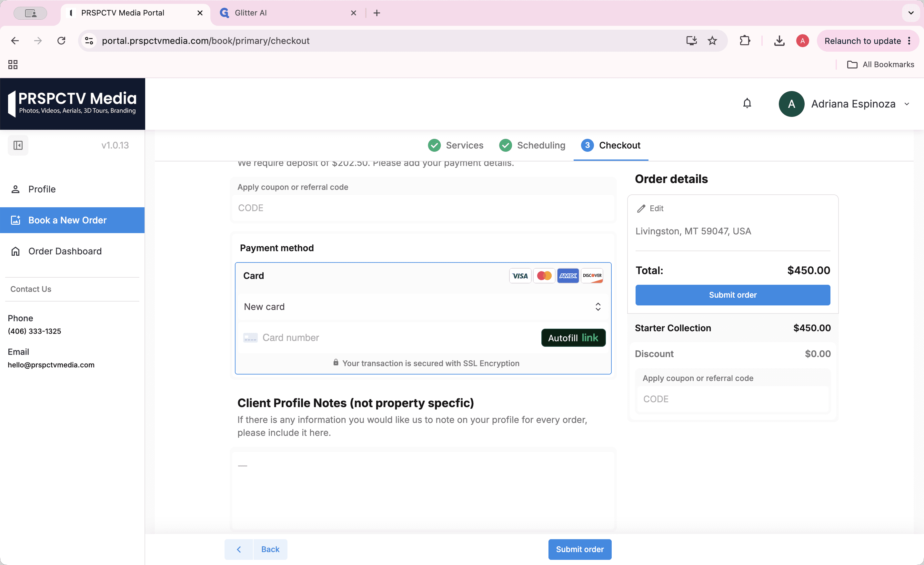Click the Mastercard logo
This screenshot has width=924, height=565.
coord(544,276)
